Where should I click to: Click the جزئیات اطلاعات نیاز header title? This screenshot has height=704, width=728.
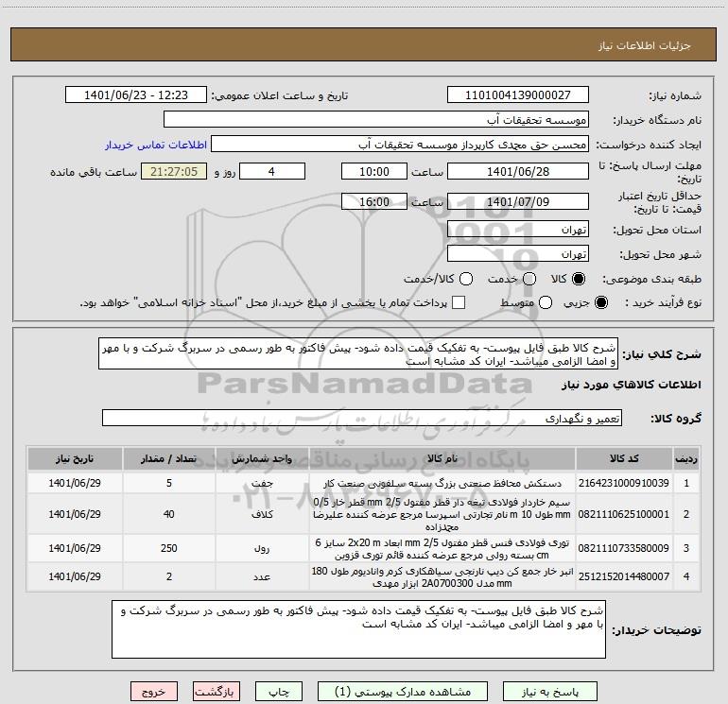tap(645, 45)
